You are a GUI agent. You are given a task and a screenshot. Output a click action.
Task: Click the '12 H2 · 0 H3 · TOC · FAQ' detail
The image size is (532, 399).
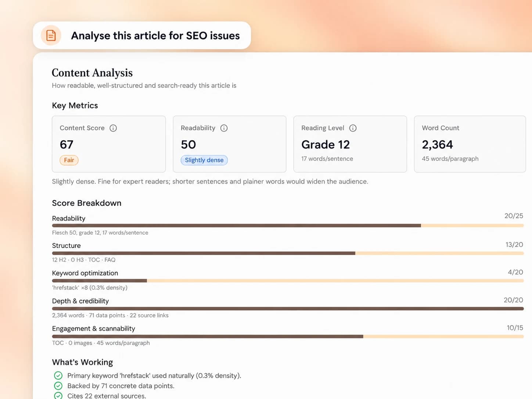(x=84, y=260)
